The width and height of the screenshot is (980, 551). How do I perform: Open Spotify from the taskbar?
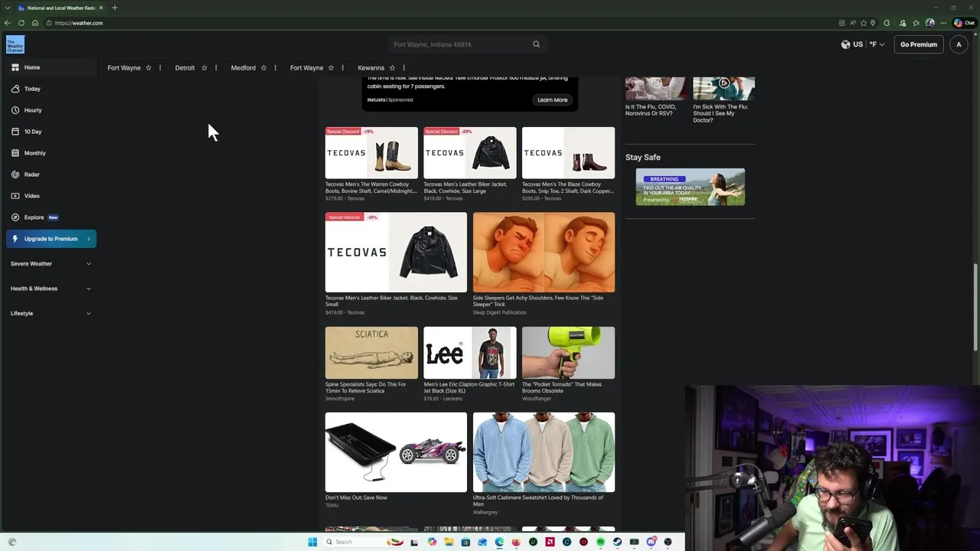[x=600, y=542]
